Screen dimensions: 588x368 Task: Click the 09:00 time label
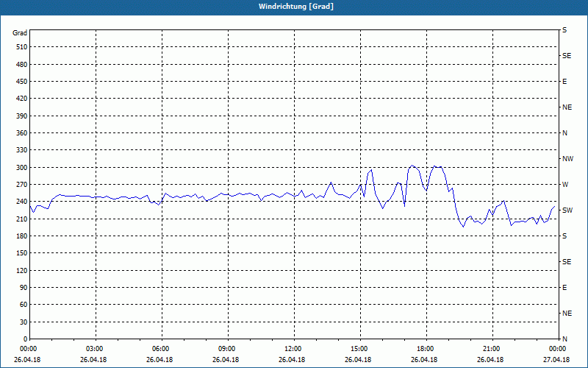226,349
